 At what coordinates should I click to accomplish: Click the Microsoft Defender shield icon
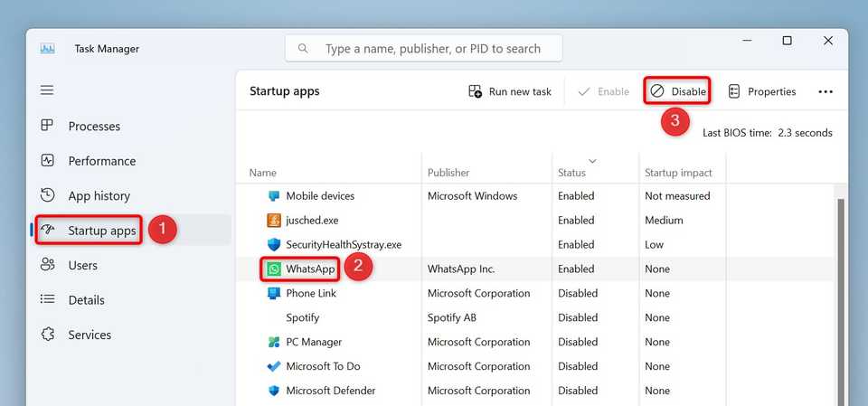pyautogui.click(x=274, y=392)
